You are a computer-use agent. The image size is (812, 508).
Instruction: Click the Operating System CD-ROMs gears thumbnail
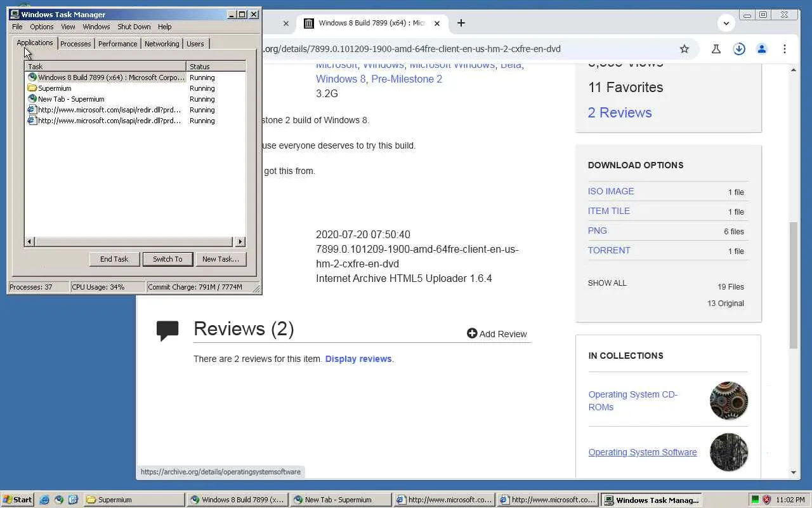pos(729,401)
